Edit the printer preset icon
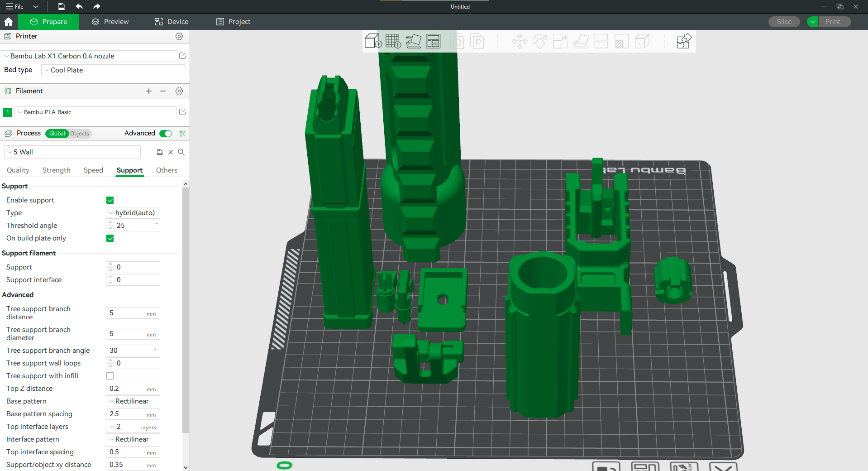Viewport: 868px width, 471px height. click(182, 56)
